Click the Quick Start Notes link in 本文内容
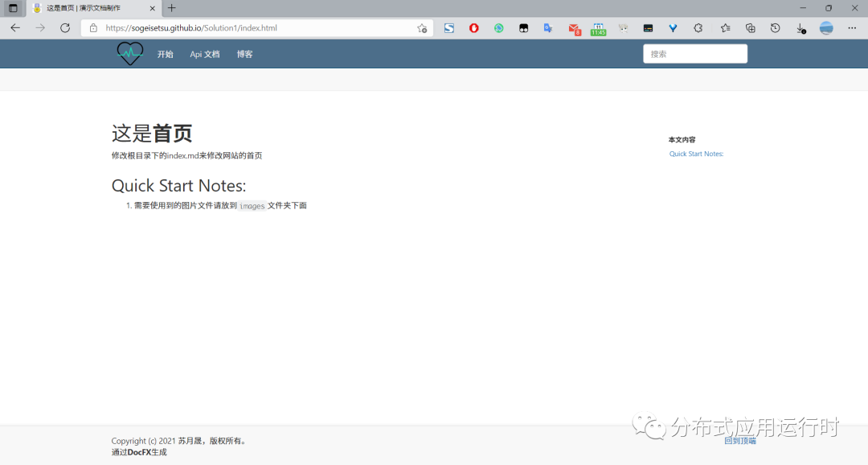This screenshot has width=868, height=465. [696, 153]
